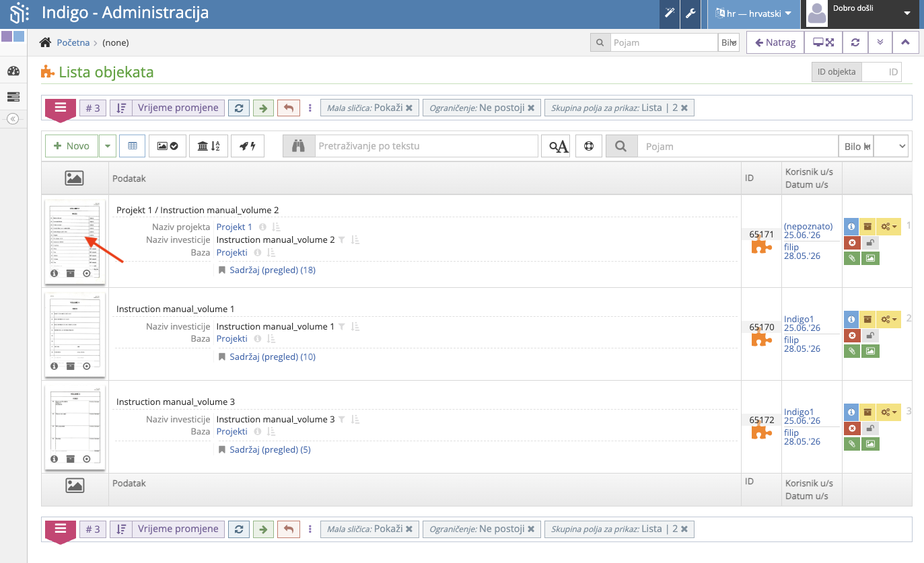
Task: Click the rocket quick action icon
Action: point(248,146)
